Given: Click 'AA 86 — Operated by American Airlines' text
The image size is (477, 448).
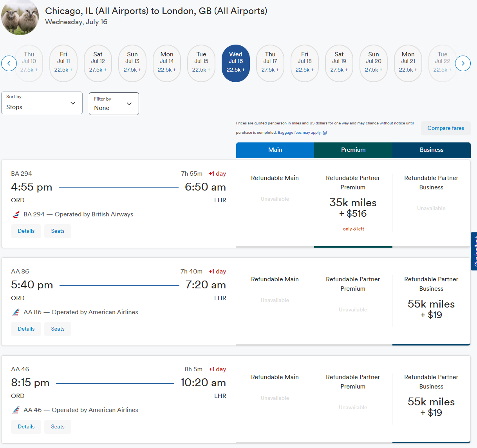Looking at the screenshot, I should [x=81, y=312].
